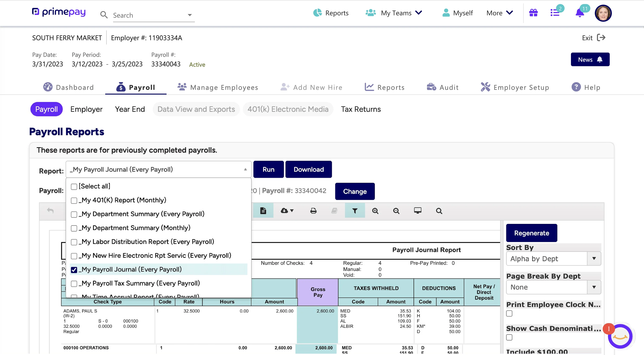
Task: Click the zoom in magnifier icon
Action: point(375,211)
